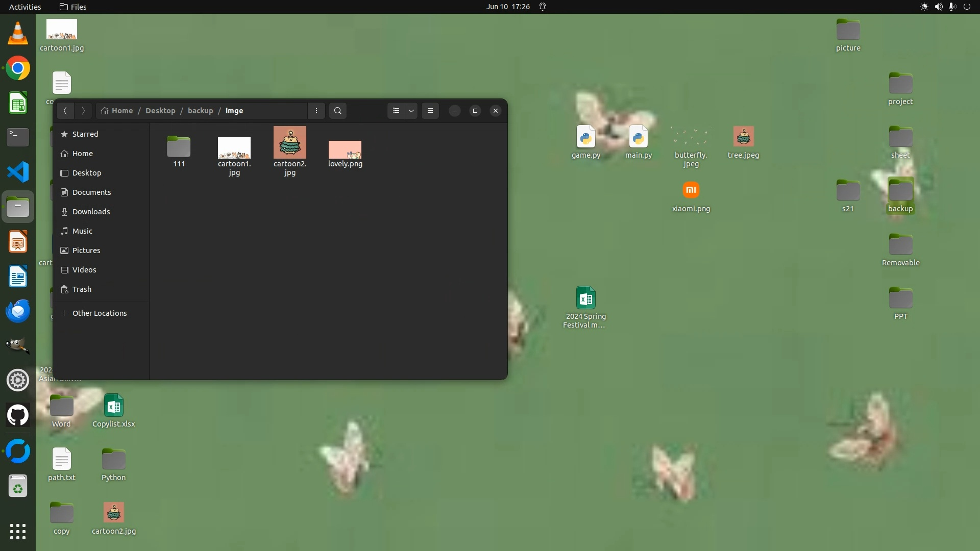This screenshot has width=980, height=551.
Task: Click the Desktop breadcrumb in path bar
Action: point(160,111)
